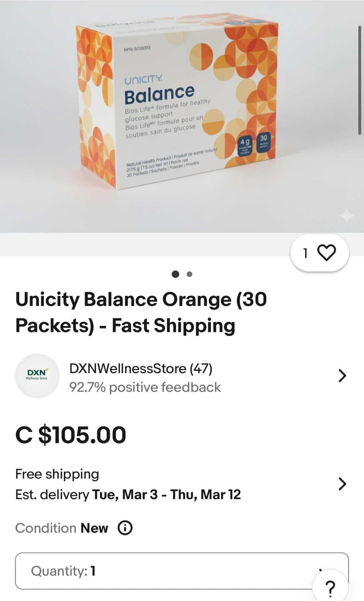View the 92.7% positive feedback text
This screenshot has height=601, width=364.
pyautogui.click(x=145, y=387)
